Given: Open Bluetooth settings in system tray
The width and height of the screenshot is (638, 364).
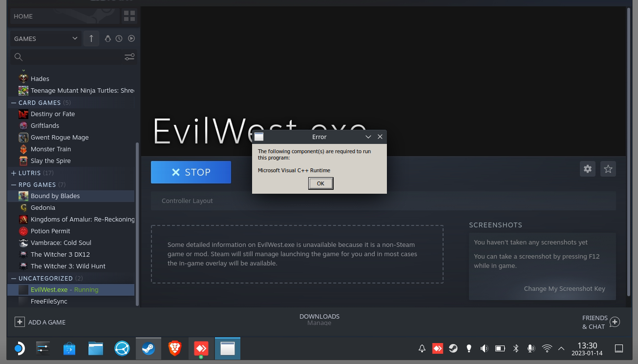Looking at the screenshot, I should 516,349.
